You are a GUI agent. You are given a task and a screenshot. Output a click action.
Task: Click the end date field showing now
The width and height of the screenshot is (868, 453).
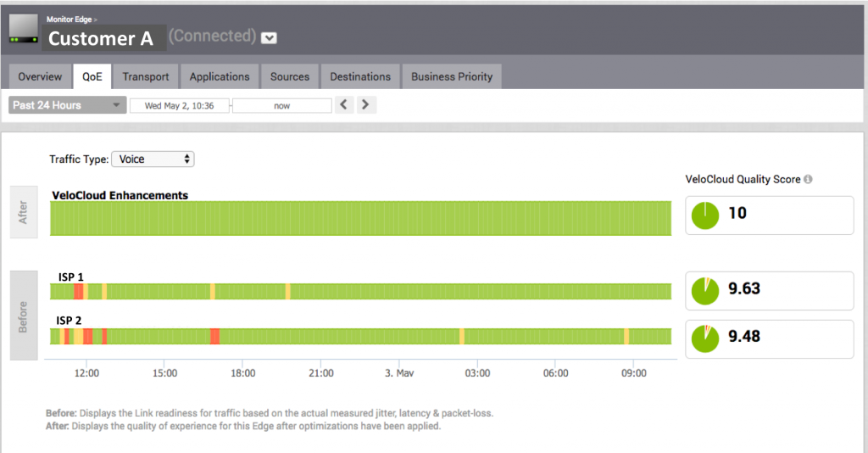(x=281, y=106)
